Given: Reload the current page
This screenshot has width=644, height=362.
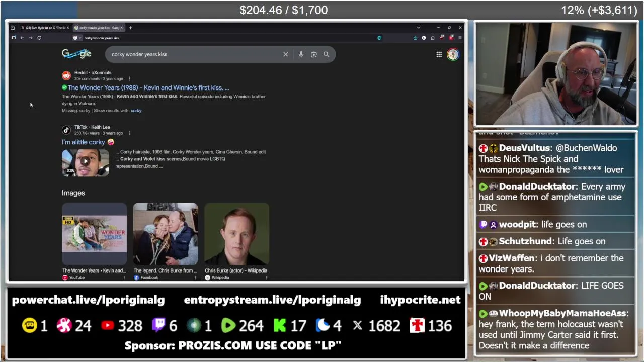Looking at the screenshot, I should pos(39,38).
